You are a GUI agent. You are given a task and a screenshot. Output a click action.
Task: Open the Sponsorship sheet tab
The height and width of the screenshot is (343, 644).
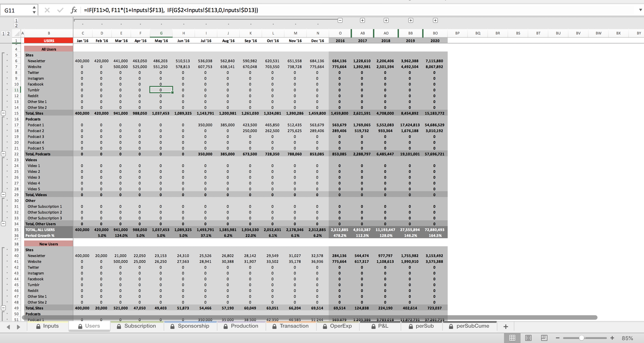click(190, 326)
